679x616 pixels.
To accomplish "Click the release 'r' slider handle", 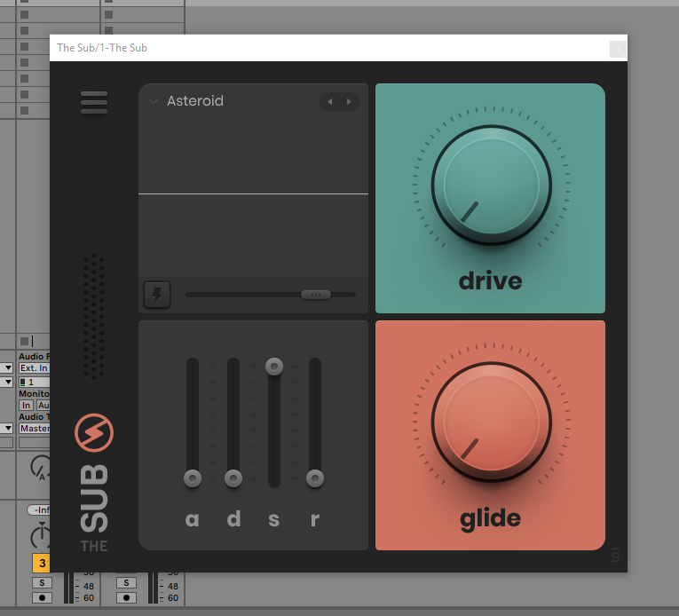I will tap(315, 478).
